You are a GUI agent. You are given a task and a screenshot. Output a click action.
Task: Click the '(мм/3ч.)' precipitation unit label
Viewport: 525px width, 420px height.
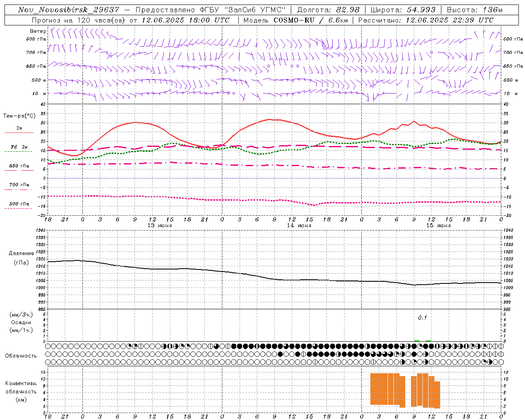click(21, 315)
